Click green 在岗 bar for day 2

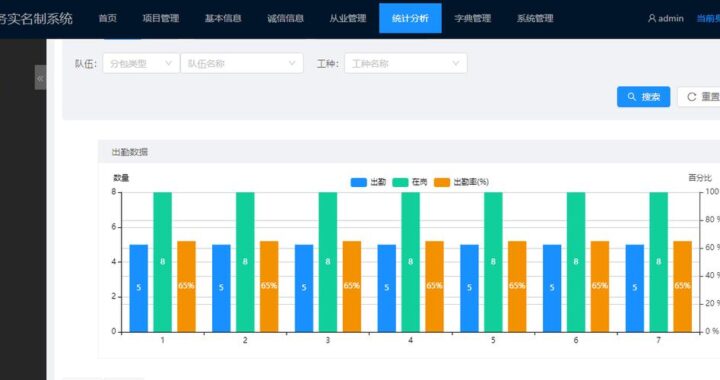point(245,262)
